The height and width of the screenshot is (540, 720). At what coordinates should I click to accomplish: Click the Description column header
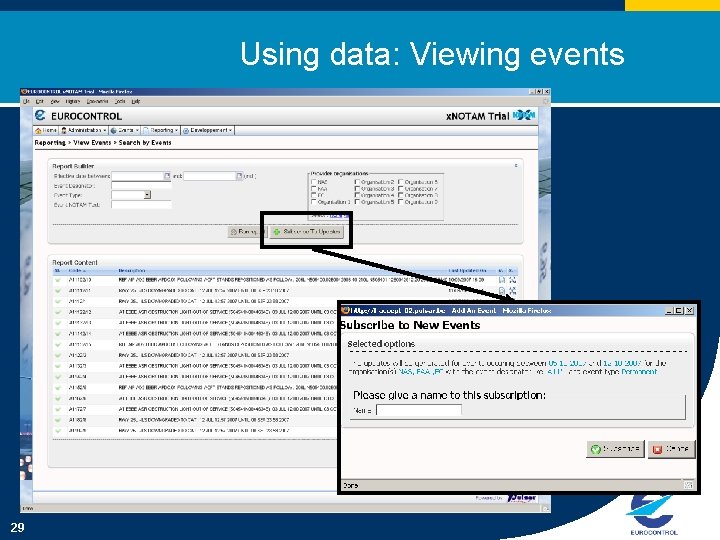(x=132, y=270)
